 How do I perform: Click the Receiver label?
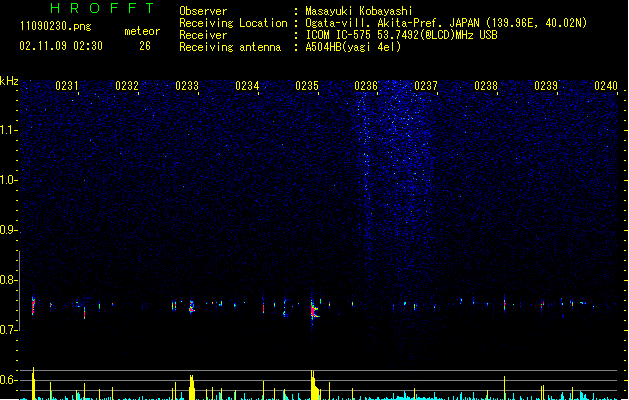point(203,35)
